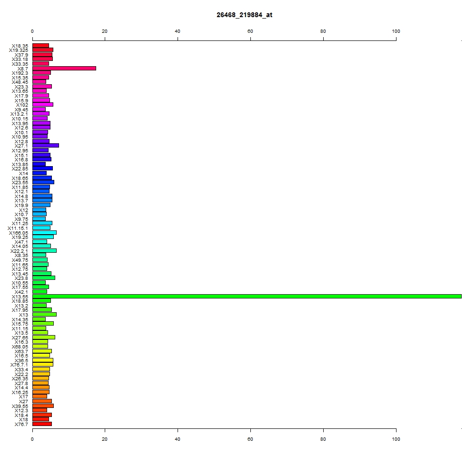Click the X19.325 row label
This screenshot has width=476, height=476.
click(19, 50)
